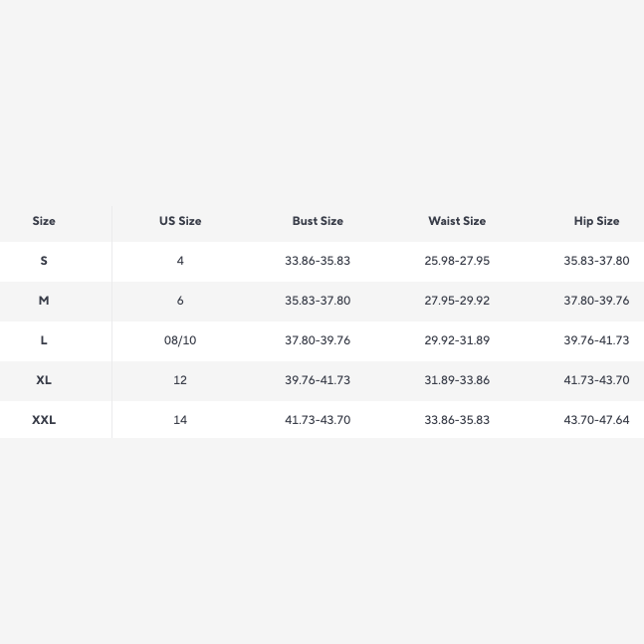Click the US Size column header
This screenshot has width=644, height=644.
click(x=180, y=221)
